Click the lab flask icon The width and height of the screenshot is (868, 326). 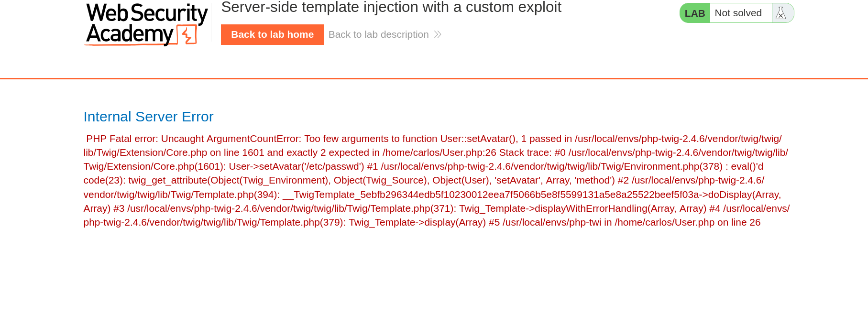(781, 13)
